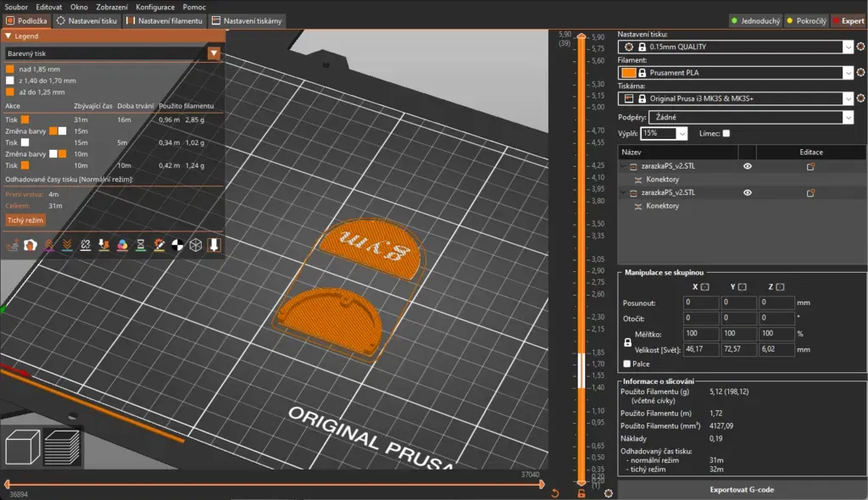868x500 pixels.
Task: Toggle the hourglass pause-print icon
Action: coord(141,245)
